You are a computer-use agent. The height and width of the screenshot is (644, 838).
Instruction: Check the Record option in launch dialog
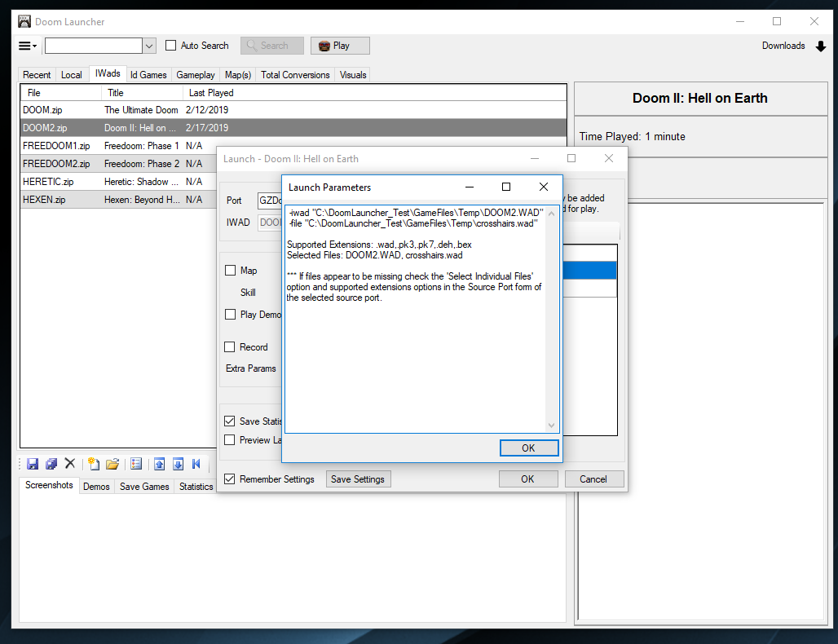coord(231,346)
